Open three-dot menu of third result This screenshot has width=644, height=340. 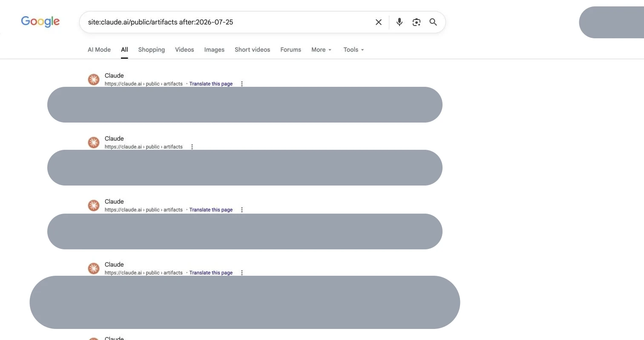click(242, 210)
